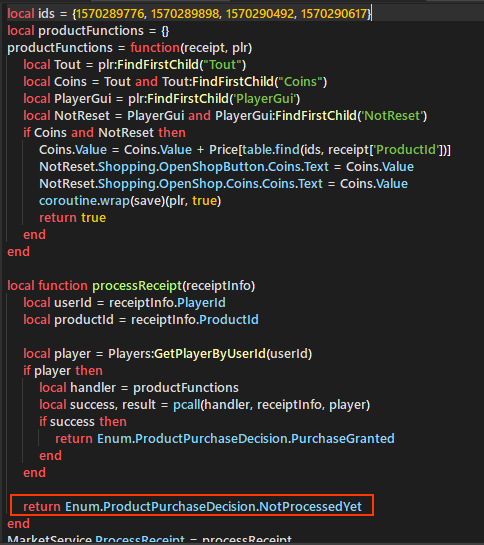Click the 'local productId' assignment line
Image resolution: width=484 pixels, height=545 pixels.
tap(141, 320)
